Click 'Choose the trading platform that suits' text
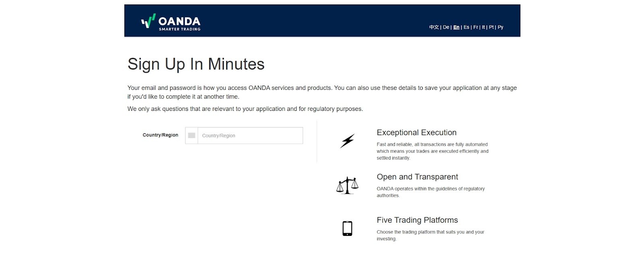644x262 pixels. (x=430, y=235)
